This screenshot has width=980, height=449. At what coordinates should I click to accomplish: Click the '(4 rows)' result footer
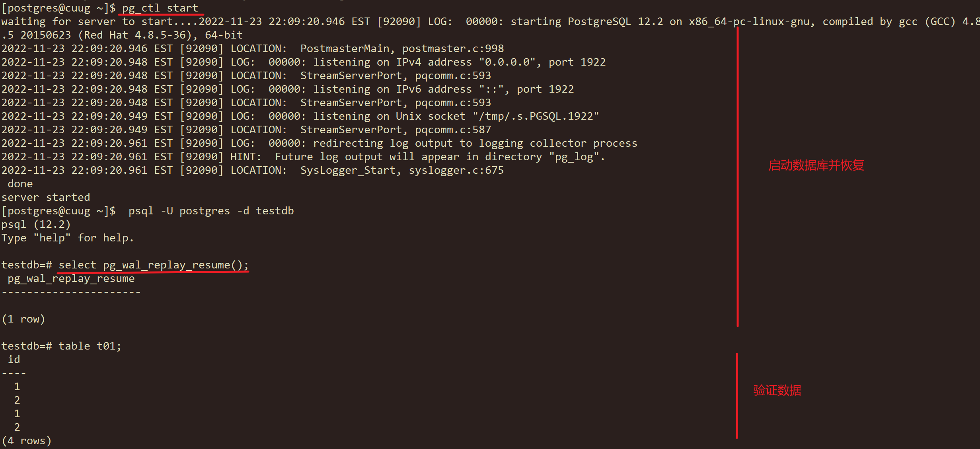pos(27,441)
